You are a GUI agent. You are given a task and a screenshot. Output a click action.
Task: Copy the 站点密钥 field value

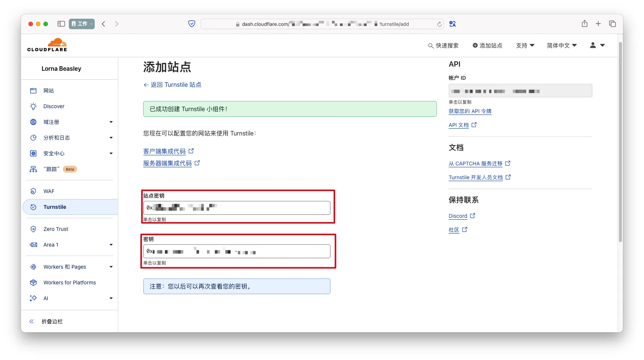(x=237, y=208)
